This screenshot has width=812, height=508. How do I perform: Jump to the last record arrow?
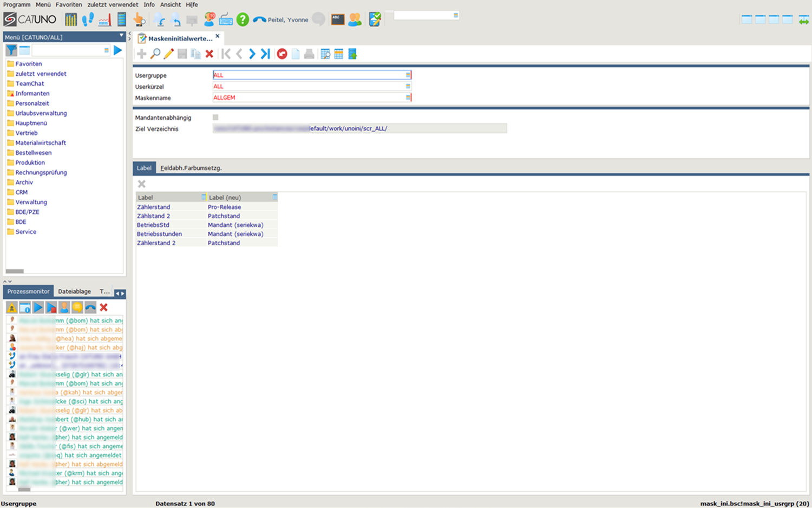click(265, 54)
